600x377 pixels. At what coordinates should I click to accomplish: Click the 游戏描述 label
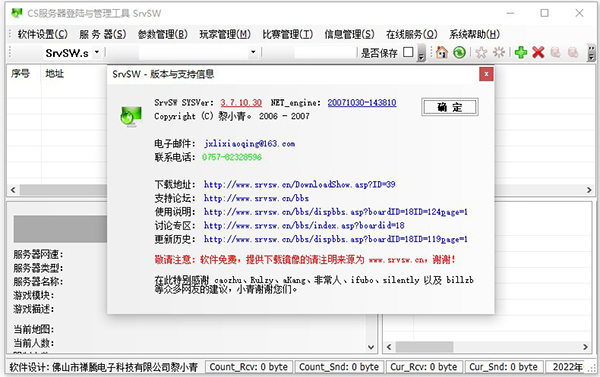coord(33,309)
